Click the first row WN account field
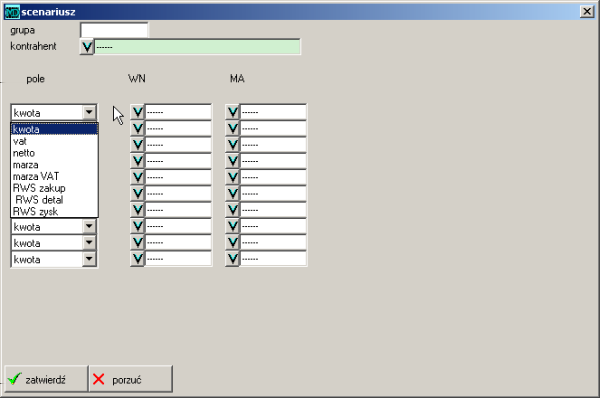This screenshot has width=600, height=398. coord(178,112)
